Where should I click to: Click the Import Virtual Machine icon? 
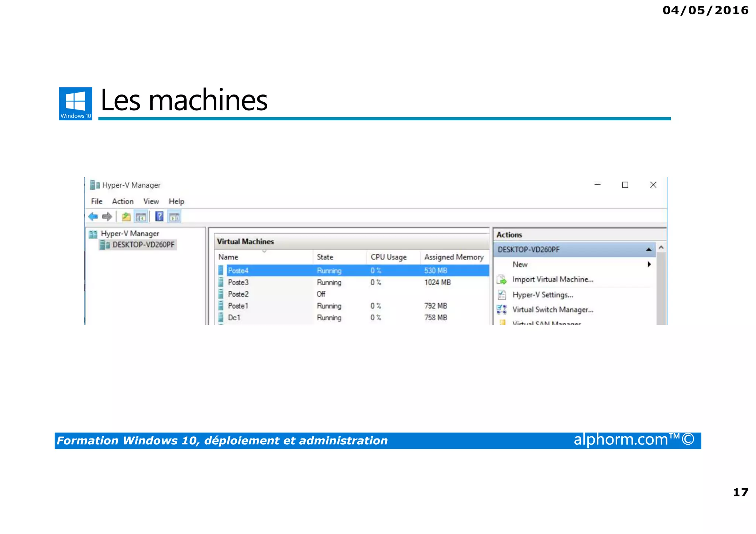click(x=502, y=280)
